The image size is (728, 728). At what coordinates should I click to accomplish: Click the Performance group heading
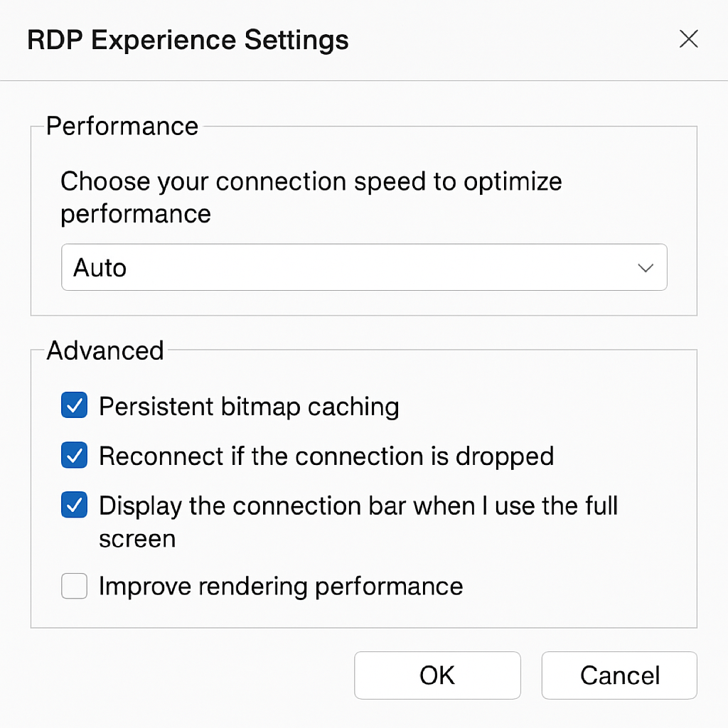click(x=122, y=126)
